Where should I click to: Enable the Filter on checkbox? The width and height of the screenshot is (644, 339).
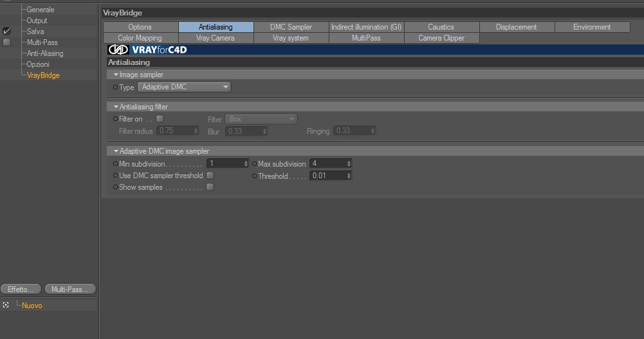tap(160, 118)
